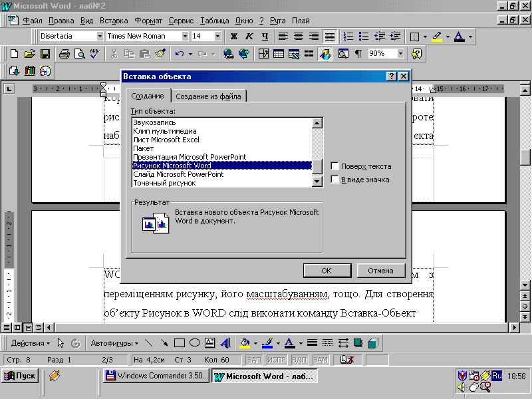Click the New document icon
Image resolution: width=532 pixels, height=399 pixels.
tap(14, 54)
